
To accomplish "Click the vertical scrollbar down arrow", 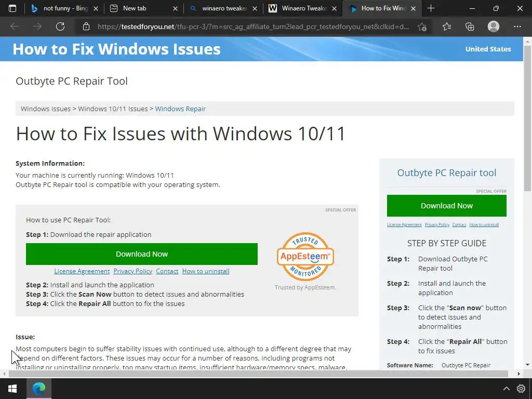I will (x=527, y=365).
